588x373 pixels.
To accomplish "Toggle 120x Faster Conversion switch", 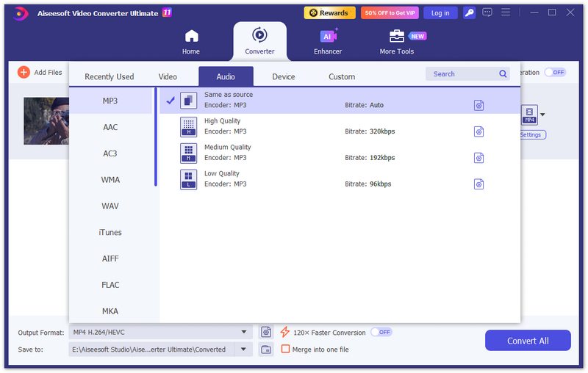I will 381,332.
